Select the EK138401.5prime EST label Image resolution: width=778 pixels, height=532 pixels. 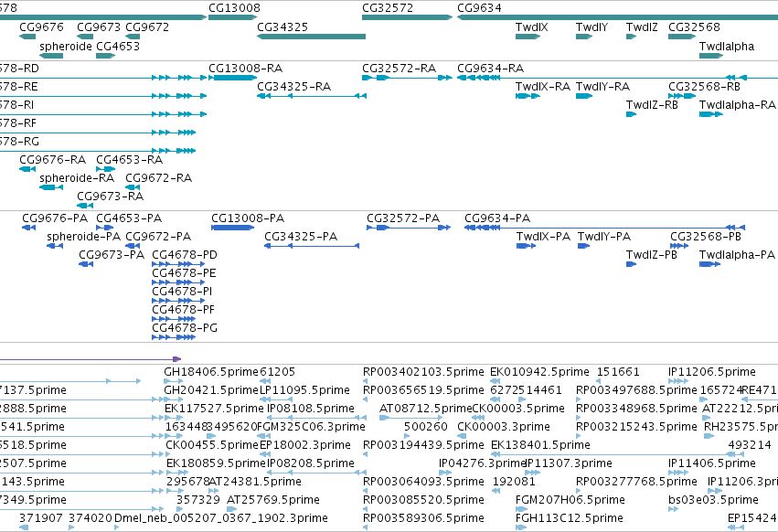coord(540,445)
